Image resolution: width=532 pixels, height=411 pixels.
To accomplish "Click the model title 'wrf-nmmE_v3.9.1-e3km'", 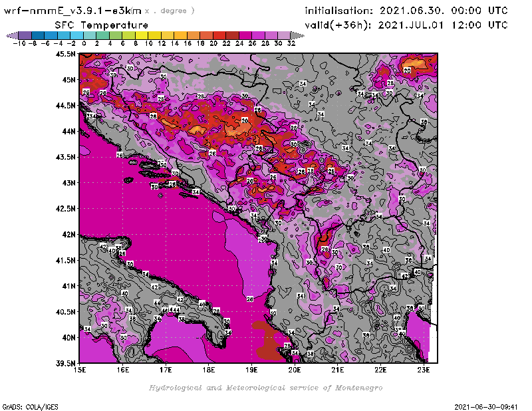I will coord(72,11).
